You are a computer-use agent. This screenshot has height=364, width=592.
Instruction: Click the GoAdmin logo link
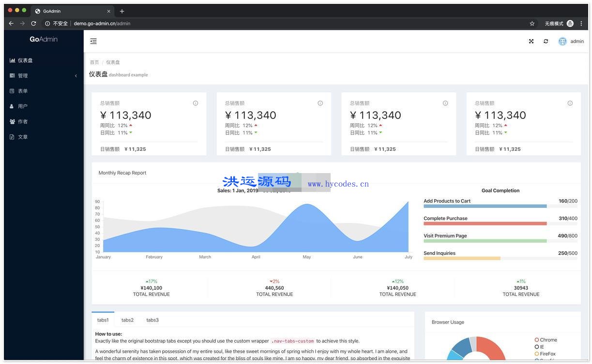pos(44,39)
